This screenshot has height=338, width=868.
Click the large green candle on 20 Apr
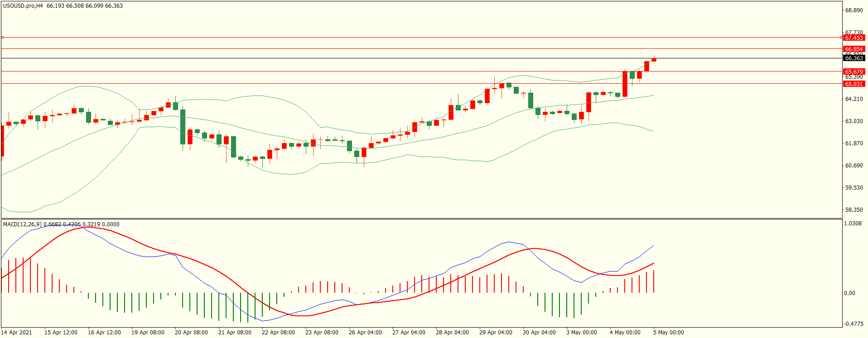point(183,127)
